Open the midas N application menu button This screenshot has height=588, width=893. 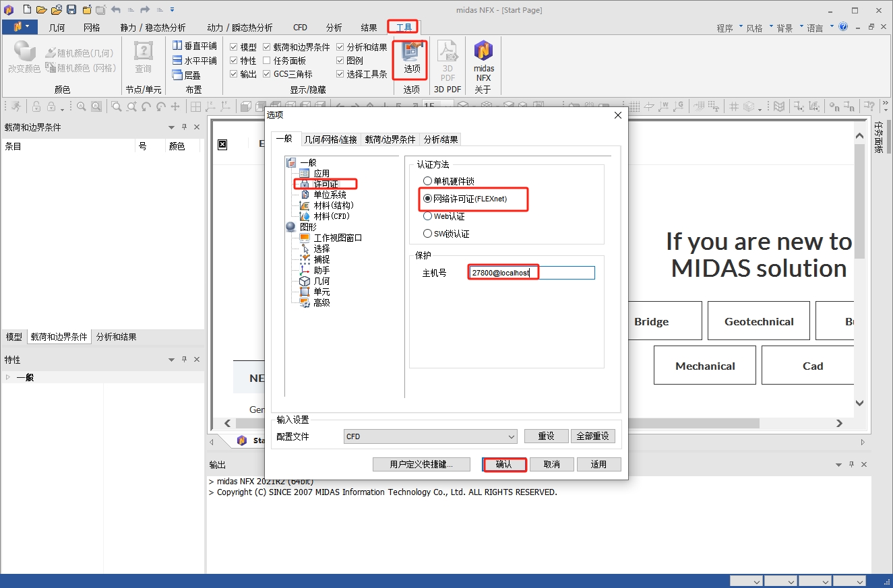20,27
